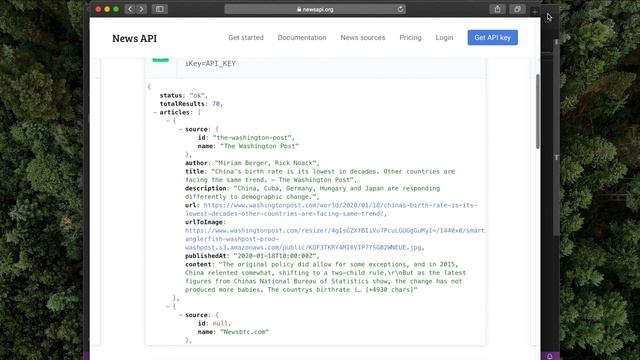This screenshot has width=640, height=360.
Task: Collapse the Newsbtc.com source object
Action: coord(180,315)
